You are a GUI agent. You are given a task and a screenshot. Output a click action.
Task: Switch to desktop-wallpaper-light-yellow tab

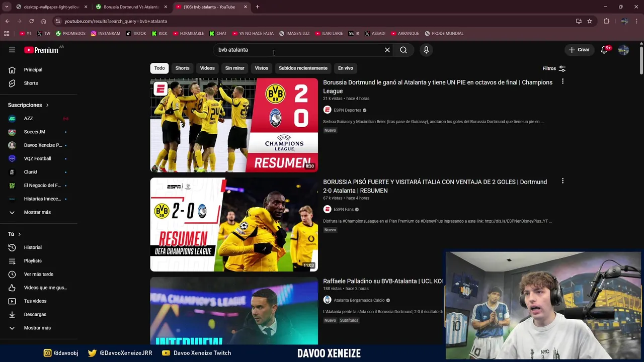(x=51, y=7)
